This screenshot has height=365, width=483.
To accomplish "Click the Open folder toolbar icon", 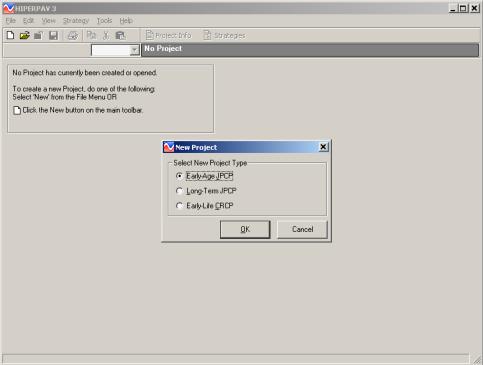I will [24, 35].
